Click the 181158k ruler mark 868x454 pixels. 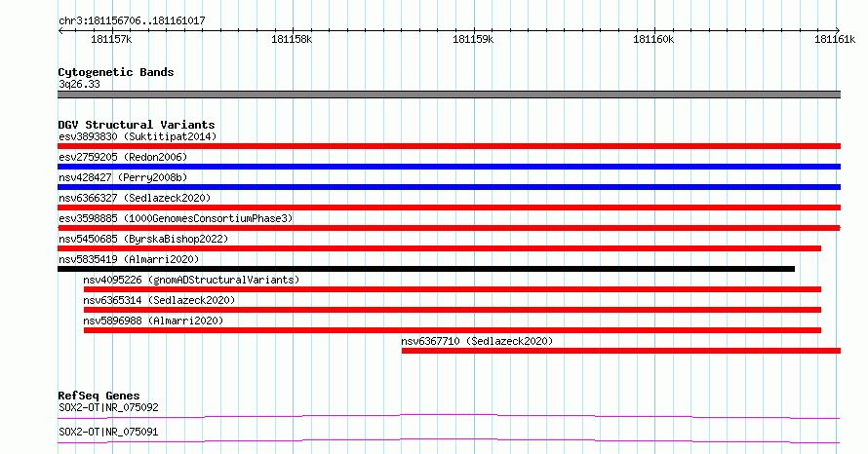coord(292,39)
